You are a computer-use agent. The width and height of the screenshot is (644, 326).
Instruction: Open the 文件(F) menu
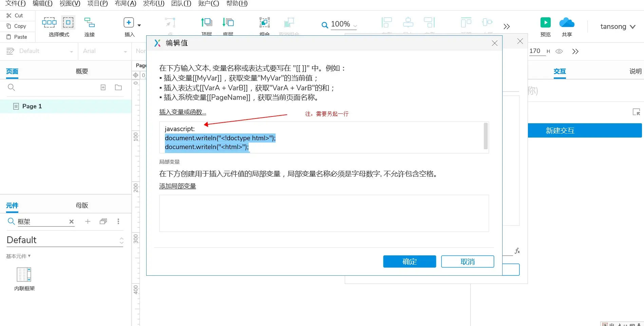[15, 3]
